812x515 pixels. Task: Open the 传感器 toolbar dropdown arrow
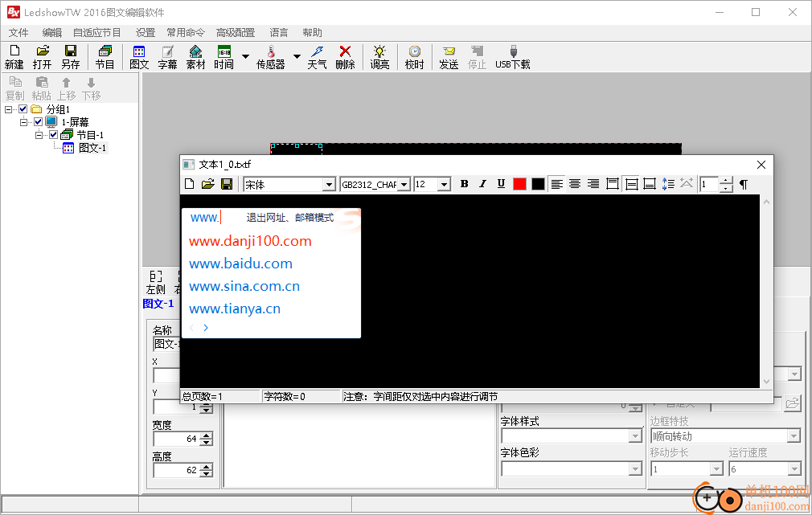pyautogui.click(x=297, y=56)
